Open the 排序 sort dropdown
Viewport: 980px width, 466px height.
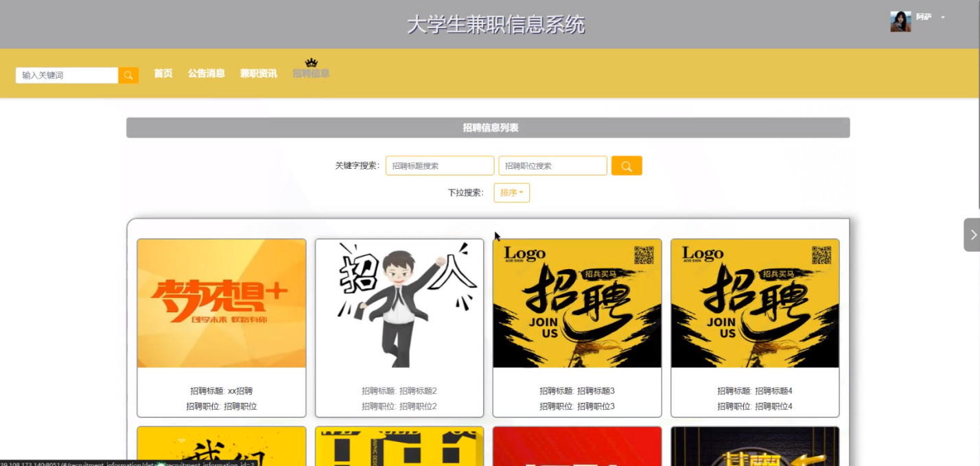(512, 193)
